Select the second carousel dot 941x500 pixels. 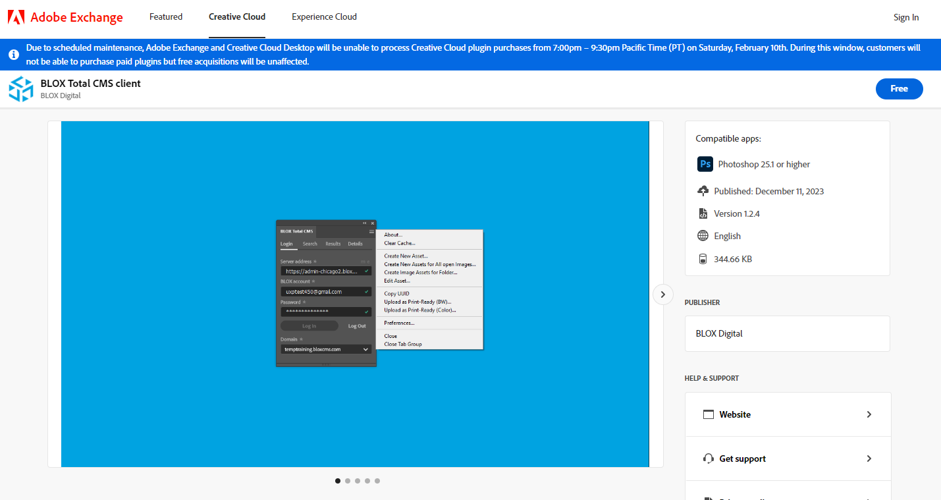tap(347, 481)
